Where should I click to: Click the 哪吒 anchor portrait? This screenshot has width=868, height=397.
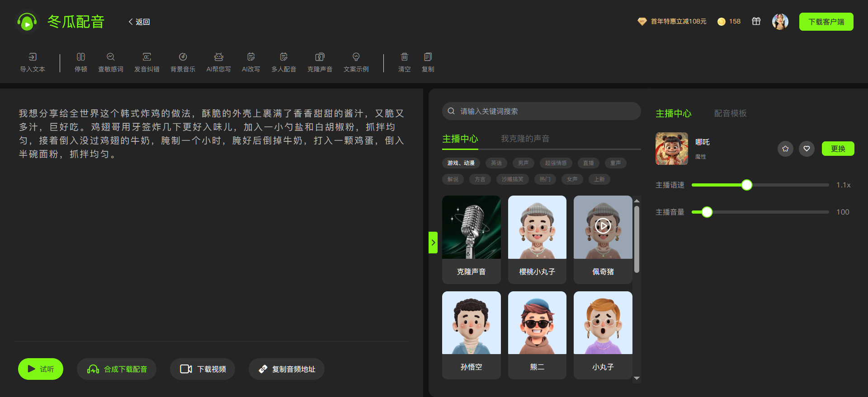(x=672, y=149)
